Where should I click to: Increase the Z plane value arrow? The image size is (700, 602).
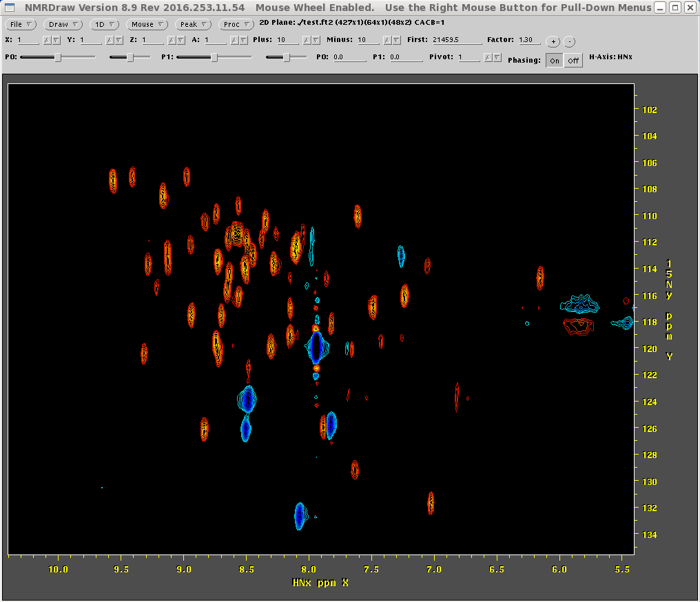(172, 41)
